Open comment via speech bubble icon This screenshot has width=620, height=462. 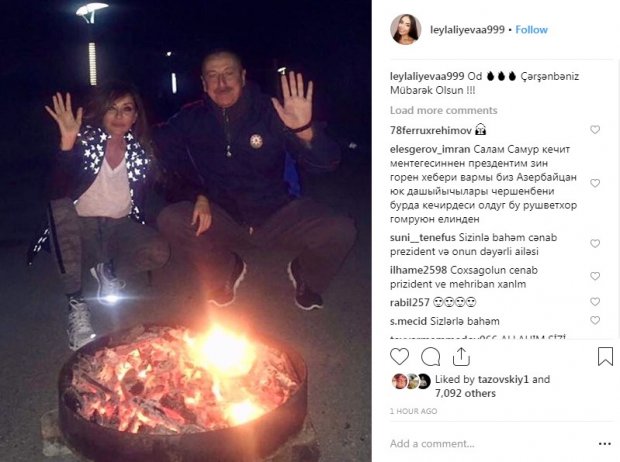pos(431,357)
